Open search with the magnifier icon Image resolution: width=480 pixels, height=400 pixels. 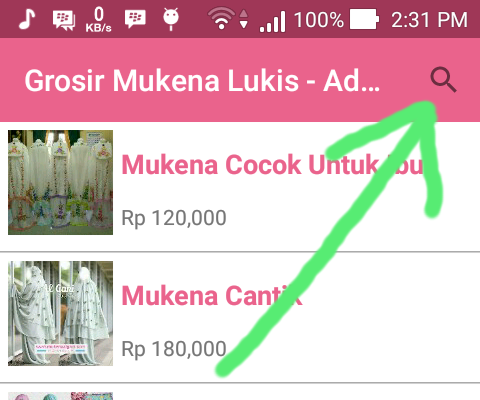pyautogui.click(x=443, y=80)
